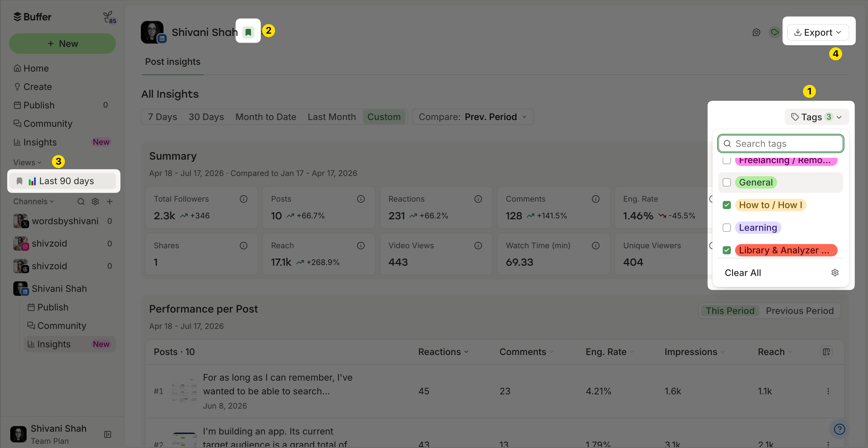Screen dimensions: 868x448
Task: Switch to This Period view
Action: click(729, 310)
